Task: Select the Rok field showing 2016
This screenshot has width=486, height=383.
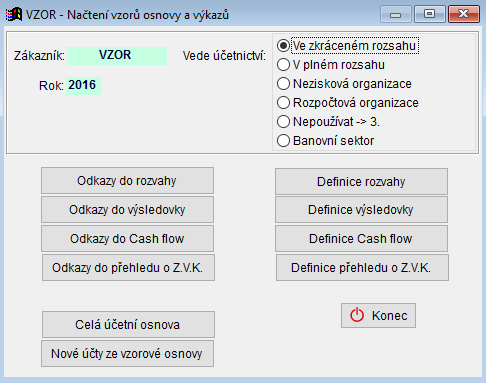Action: pos(84,86)
